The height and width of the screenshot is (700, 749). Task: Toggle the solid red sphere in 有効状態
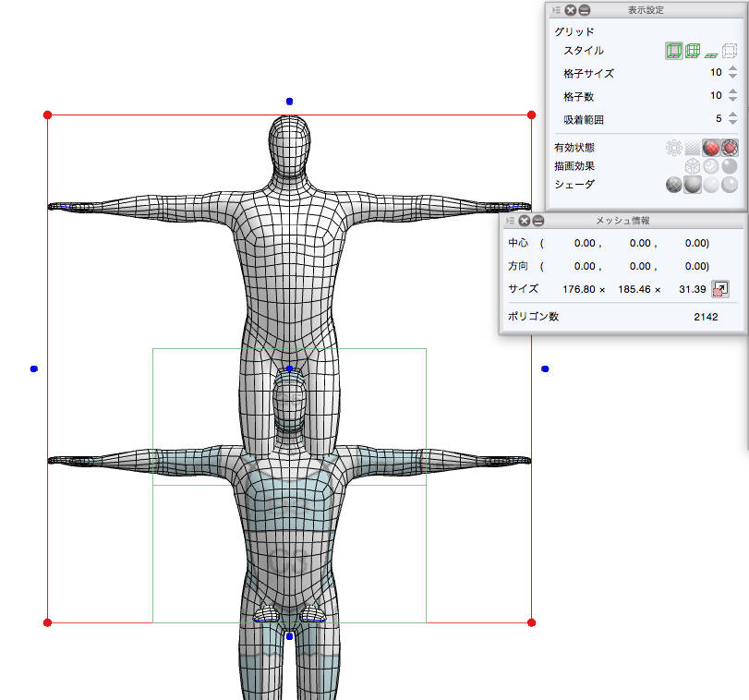coord(710,148)
